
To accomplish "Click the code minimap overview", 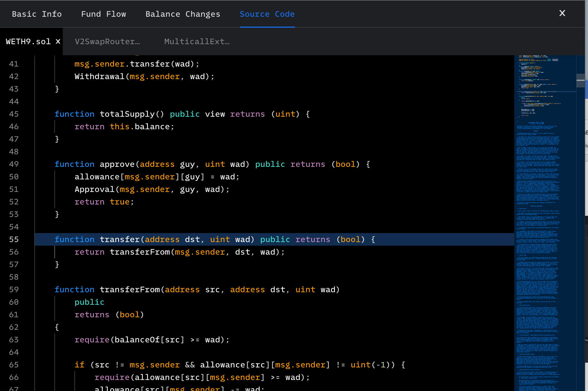I will 545,223.
